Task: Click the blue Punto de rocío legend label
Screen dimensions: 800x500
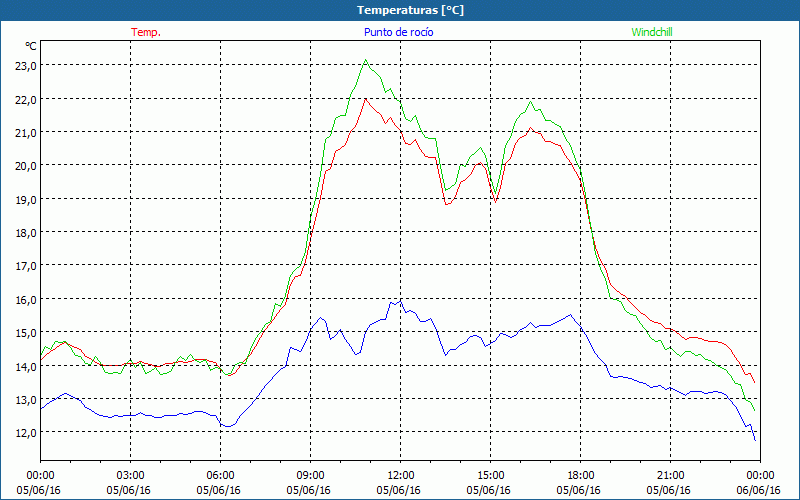Action: pyautogui.click(x=398, y=32)
